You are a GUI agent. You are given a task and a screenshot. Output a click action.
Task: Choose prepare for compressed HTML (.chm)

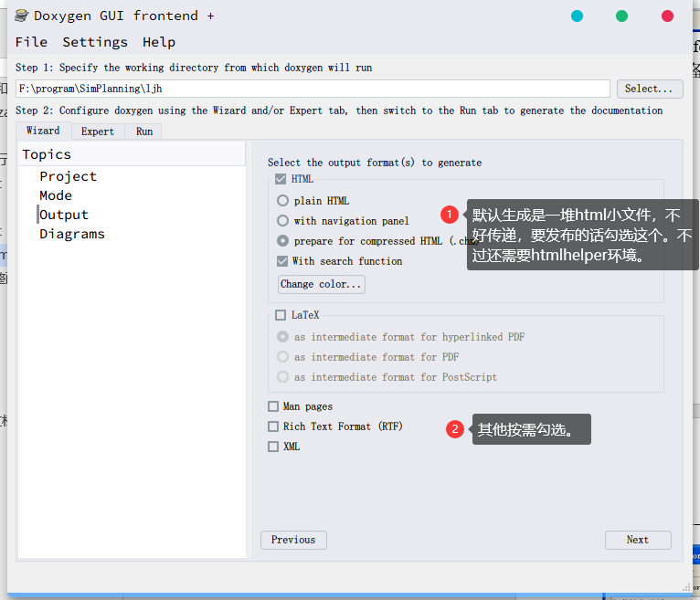tap(282, 241)
